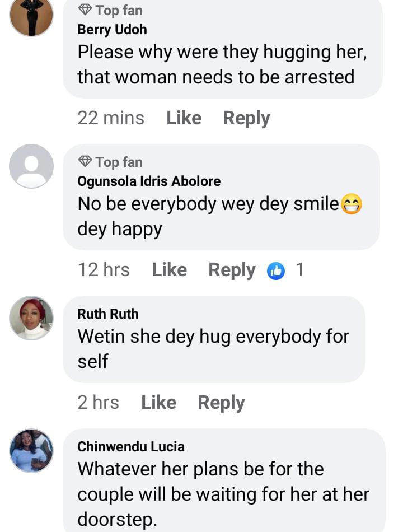This screenshot has width=403, height=532.
Task: Click Ogunsola Idris Abolore's Top fan diamond badge
Action: click(85, 162)
